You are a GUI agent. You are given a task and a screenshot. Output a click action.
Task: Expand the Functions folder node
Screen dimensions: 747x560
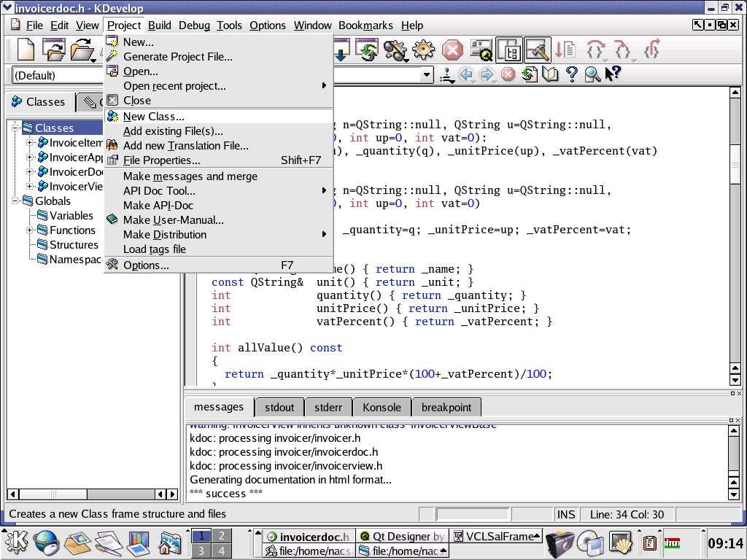coord(29,230)
